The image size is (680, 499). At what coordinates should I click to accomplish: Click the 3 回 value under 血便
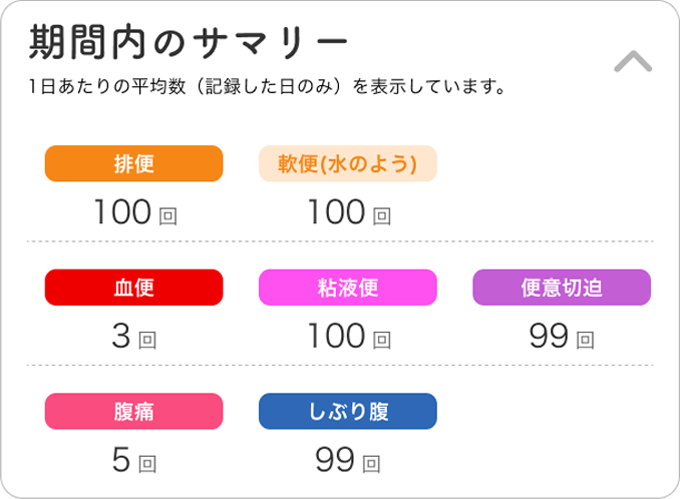click(x=134, y=336)
